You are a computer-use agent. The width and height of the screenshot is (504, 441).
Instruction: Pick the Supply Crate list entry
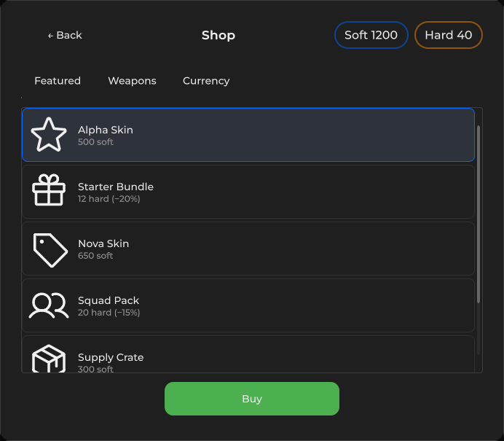[x=248, y=354]
